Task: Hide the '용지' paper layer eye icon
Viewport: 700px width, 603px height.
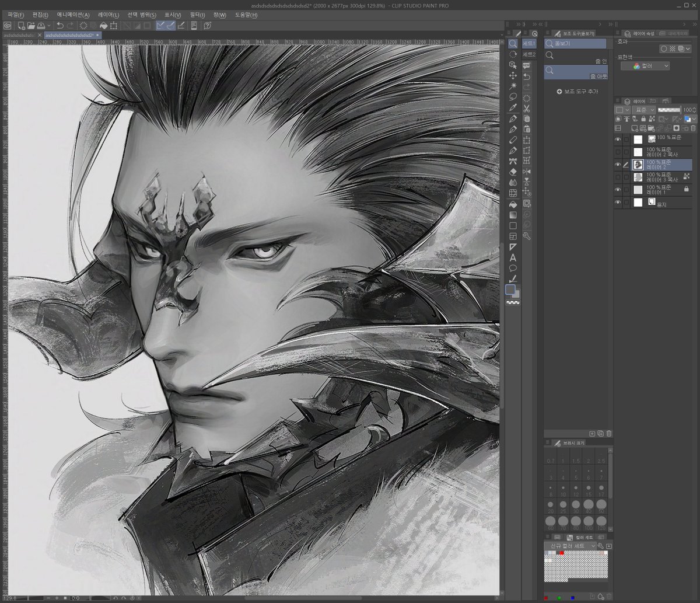Action: click(x=618, y=203)
